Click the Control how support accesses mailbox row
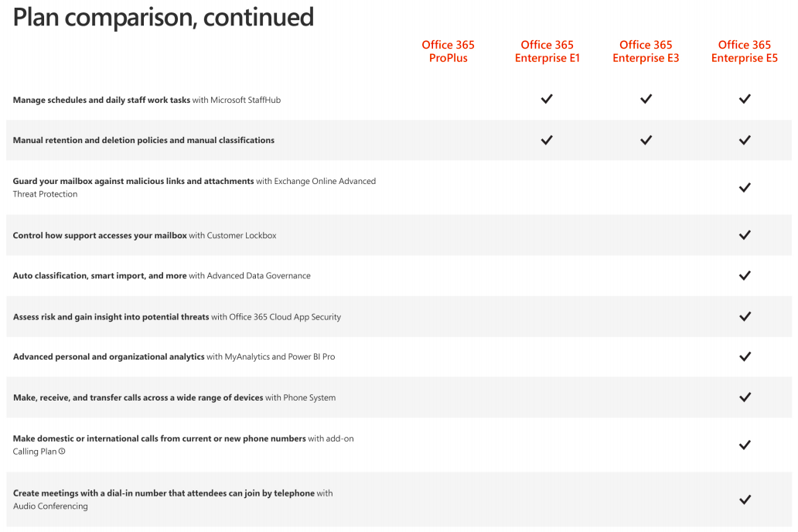 pos(399,235)
